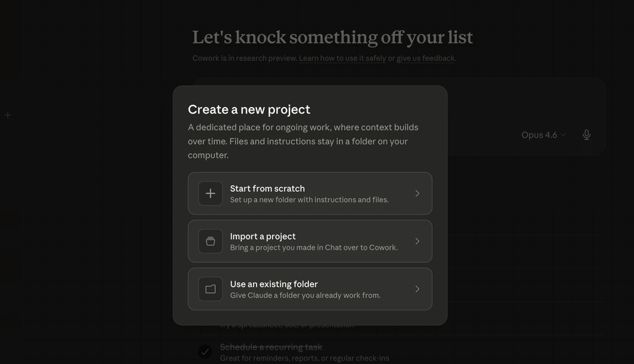Choose the Import a project option title
Image resolution: width=634 pixels, height=364 pixels.
(x=263, y=236)
